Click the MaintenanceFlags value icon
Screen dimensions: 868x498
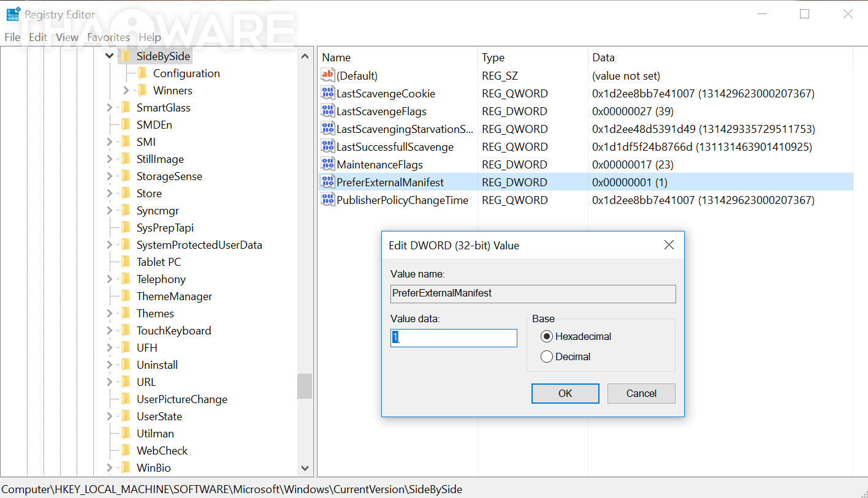[328, 165]
